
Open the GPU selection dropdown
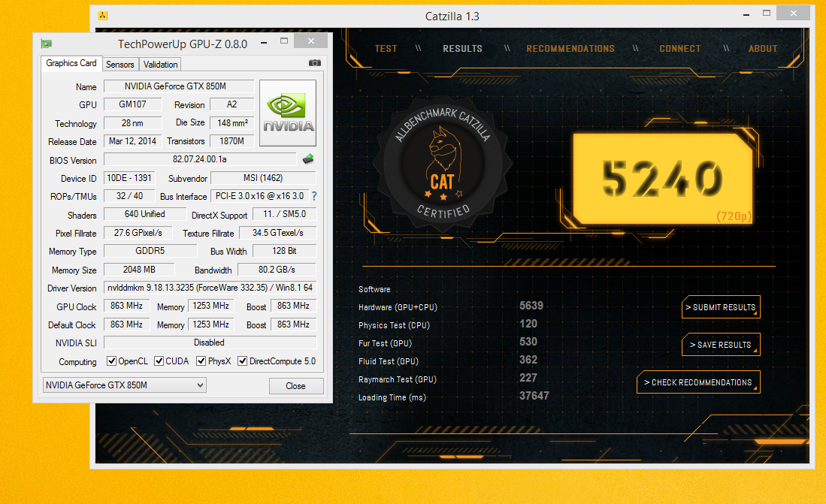coord(124,385)
